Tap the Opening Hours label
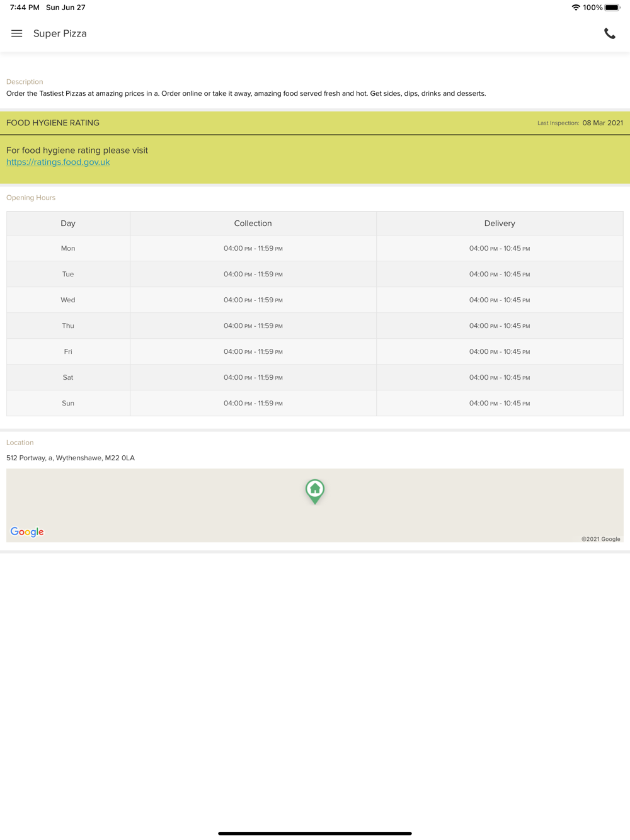This screenshot has width=630, height=840. point(31,198)
